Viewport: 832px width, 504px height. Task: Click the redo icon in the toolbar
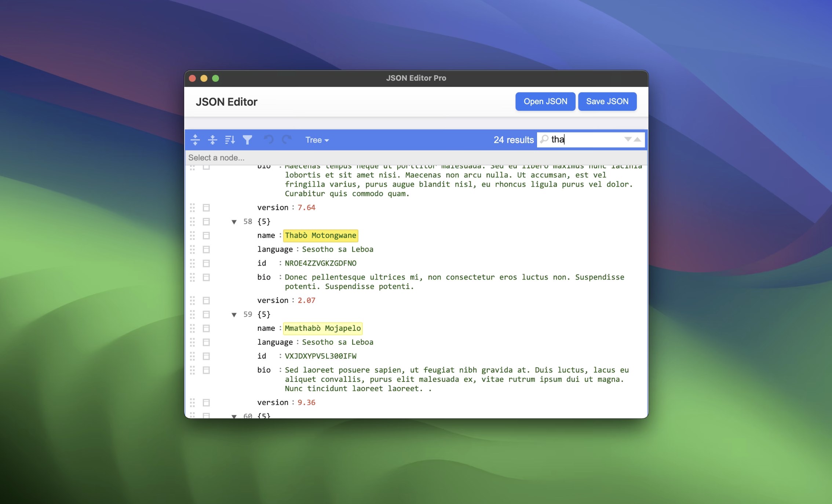287,140
